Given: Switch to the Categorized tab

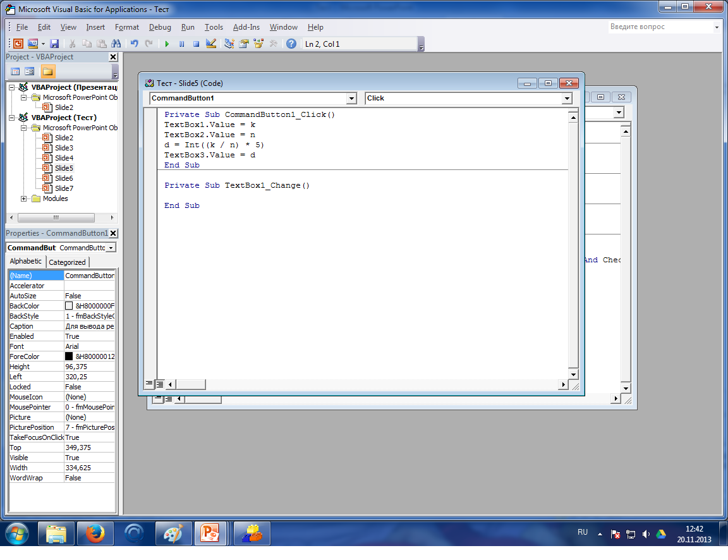Looking at the screenshot, I should tap(68, 262).
